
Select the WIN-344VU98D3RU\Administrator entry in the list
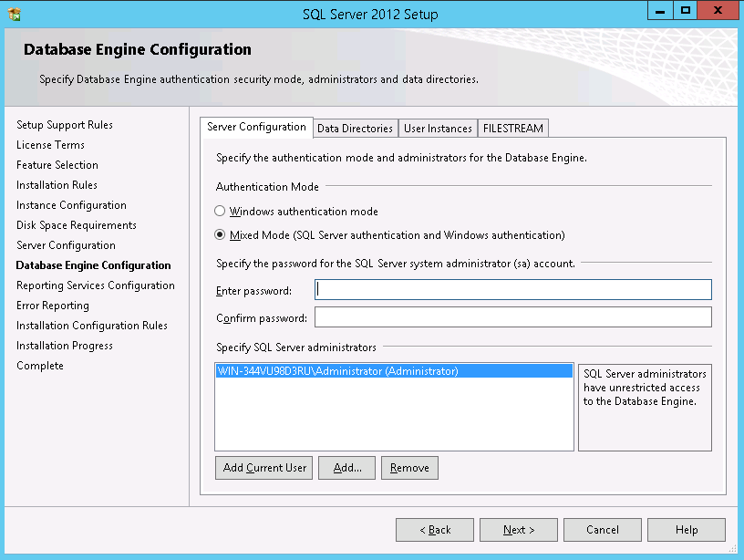[394, 371]
